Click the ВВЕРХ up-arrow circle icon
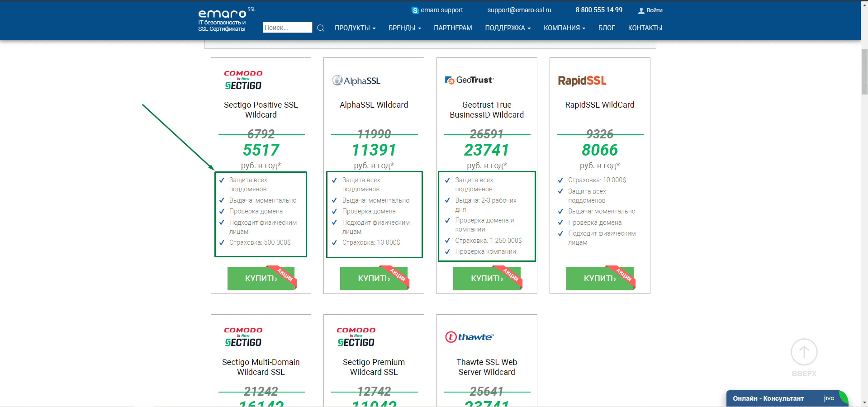This screenshot has width=868, height=407. coord(804,352)
